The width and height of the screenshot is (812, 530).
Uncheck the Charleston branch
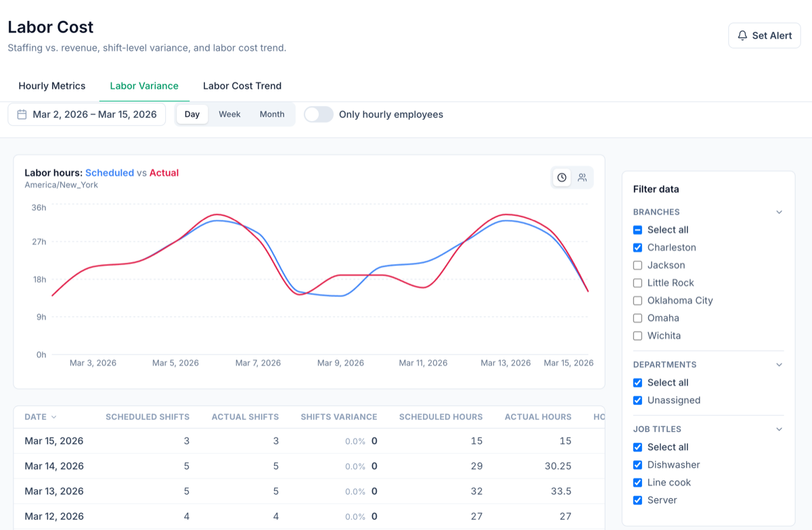click(x=637, y=248)
